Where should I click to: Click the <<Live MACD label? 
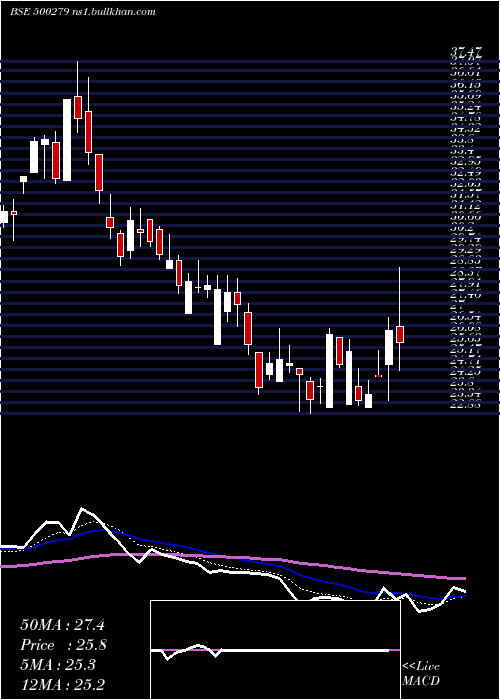(421, 674)
